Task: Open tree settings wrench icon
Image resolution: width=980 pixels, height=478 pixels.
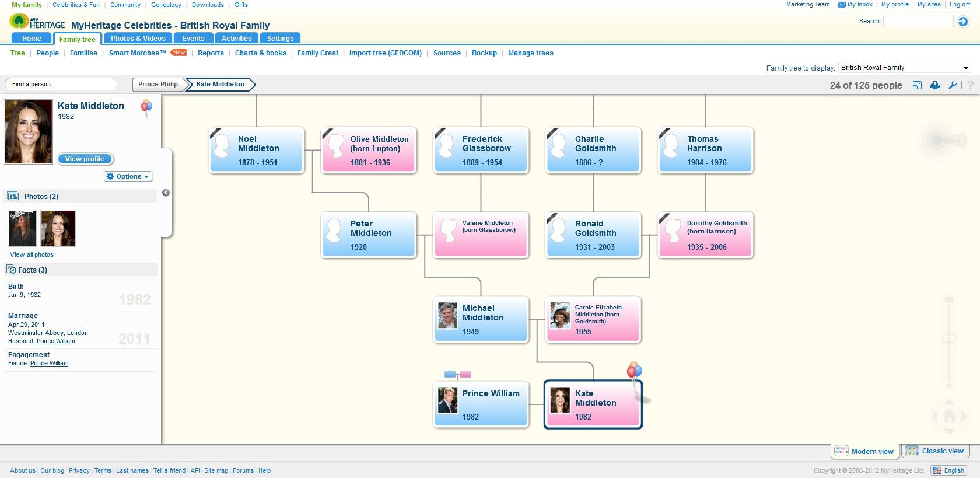Action: pos(953,85)
